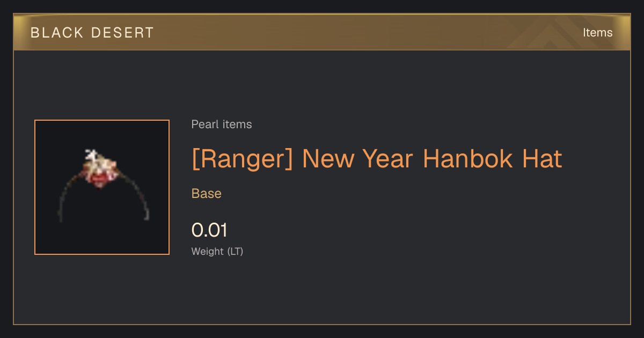Click the Weight (LT) caption
The image size is (644, 338).
pyautogui.click(x=217, y=251)
